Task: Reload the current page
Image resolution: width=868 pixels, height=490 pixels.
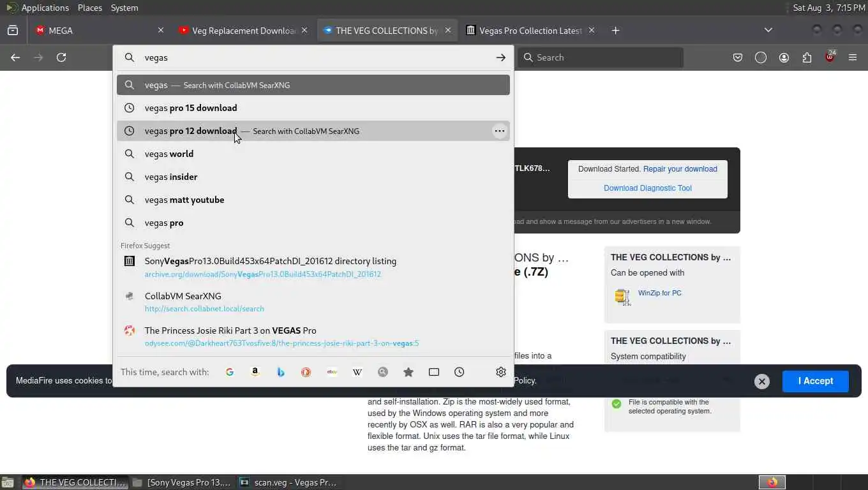Action: coord(61,57)
